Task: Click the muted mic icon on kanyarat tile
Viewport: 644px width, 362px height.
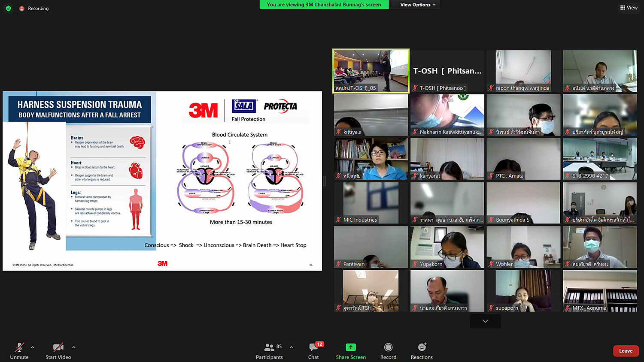Action: [415, 176]
